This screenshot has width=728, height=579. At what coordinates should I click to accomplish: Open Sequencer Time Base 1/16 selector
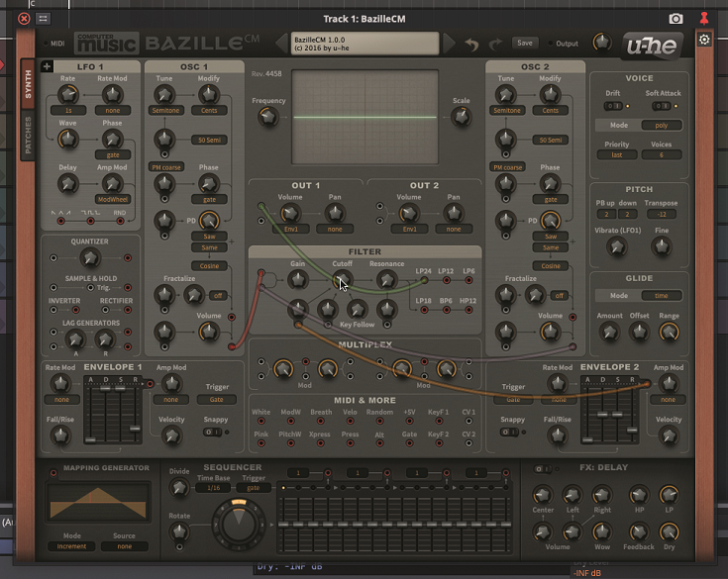(x=214, y=488)
